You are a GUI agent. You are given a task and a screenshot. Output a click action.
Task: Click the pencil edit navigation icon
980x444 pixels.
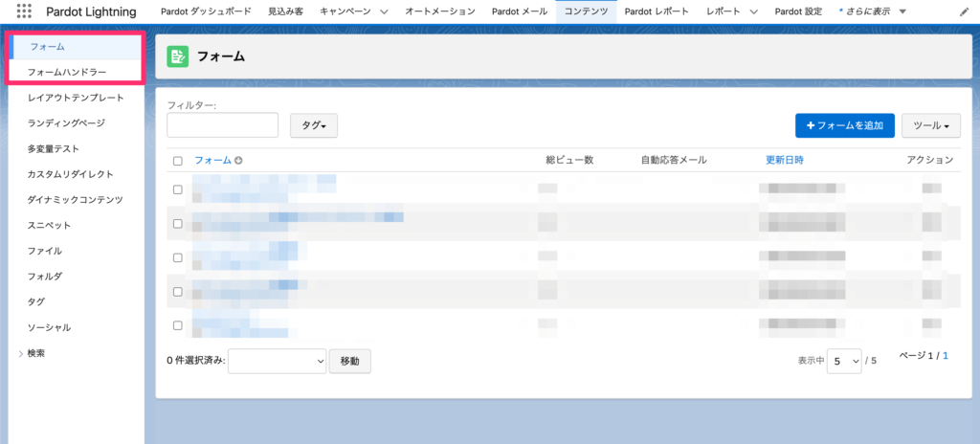[964, 11]
